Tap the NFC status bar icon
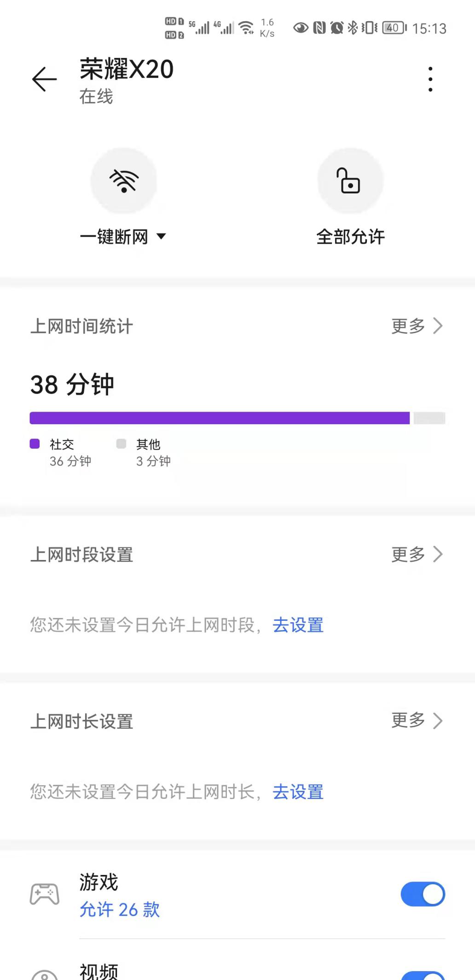 (319, 28)
